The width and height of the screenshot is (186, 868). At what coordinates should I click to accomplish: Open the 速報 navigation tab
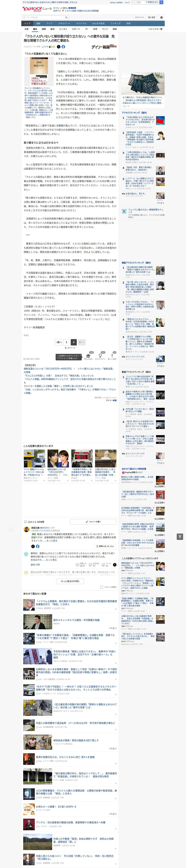[38, 23]
